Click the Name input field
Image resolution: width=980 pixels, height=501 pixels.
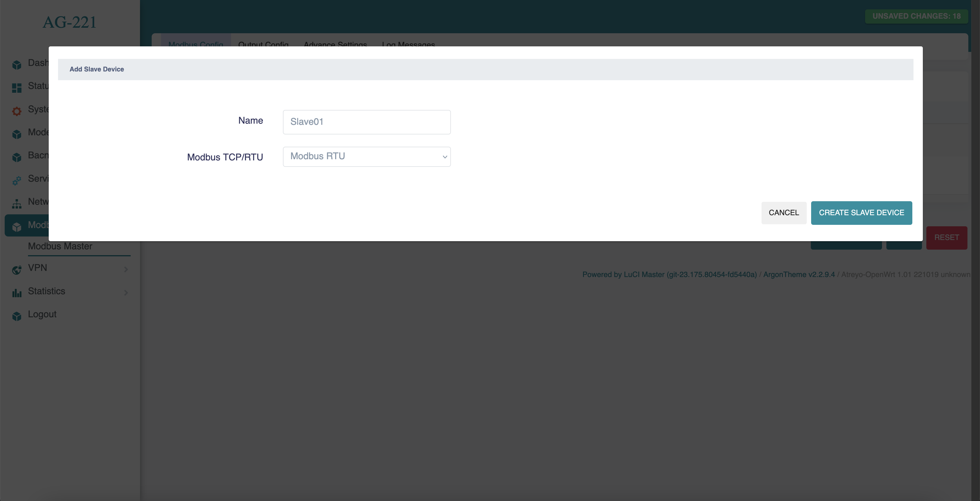pyautogui.click(x=366, y=122)
